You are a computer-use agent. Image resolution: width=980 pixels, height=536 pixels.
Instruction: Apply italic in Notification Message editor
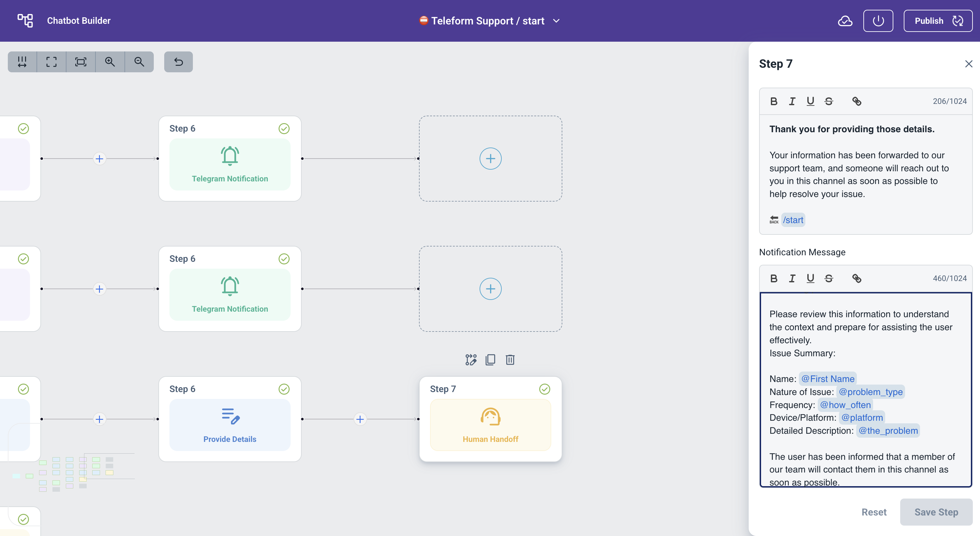coord(792,279)
